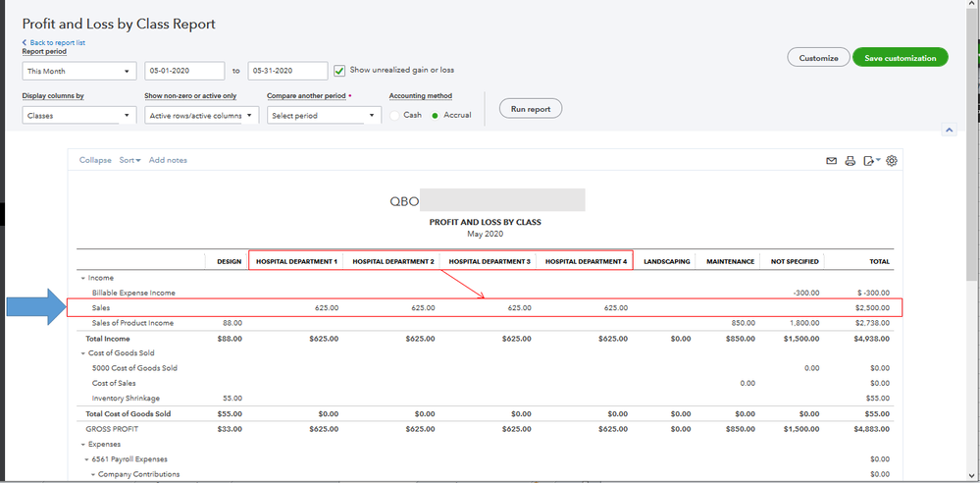Collapse the report options panel arrow

coord(949,130)
